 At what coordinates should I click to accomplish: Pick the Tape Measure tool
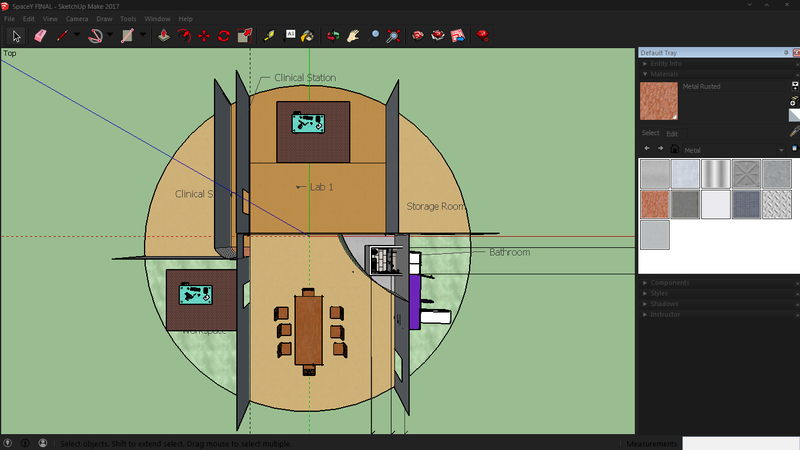click(x=269, y=35)
